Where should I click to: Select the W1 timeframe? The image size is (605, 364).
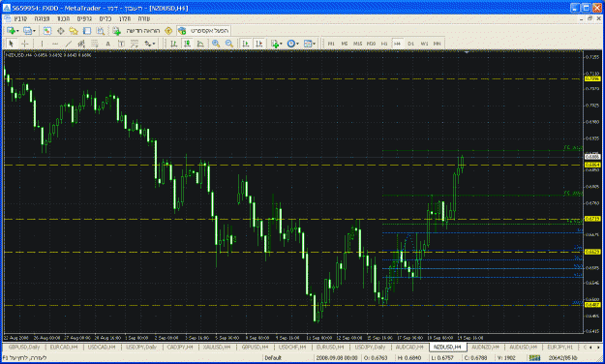click(424, 44)
